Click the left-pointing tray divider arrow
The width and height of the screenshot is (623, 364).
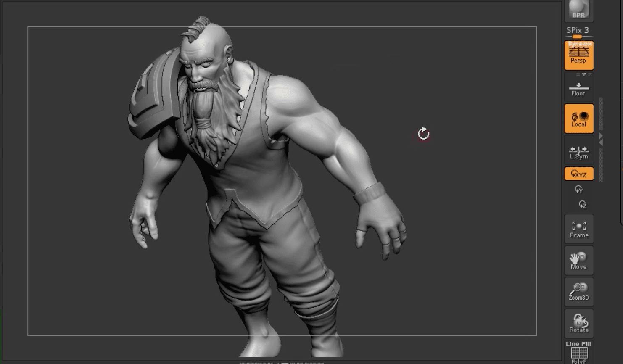click(601, 143)
